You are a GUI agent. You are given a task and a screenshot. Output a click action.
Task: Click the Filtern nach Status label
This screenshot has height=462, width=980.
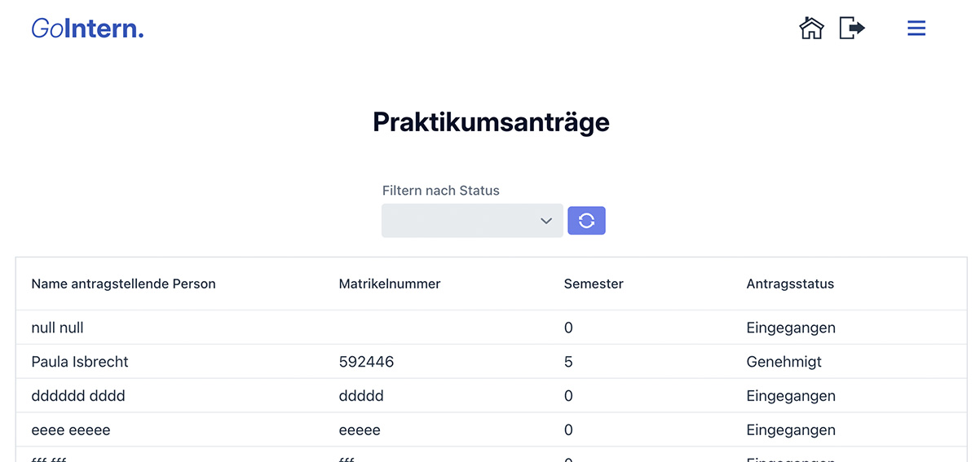click(x=440, y=191)
